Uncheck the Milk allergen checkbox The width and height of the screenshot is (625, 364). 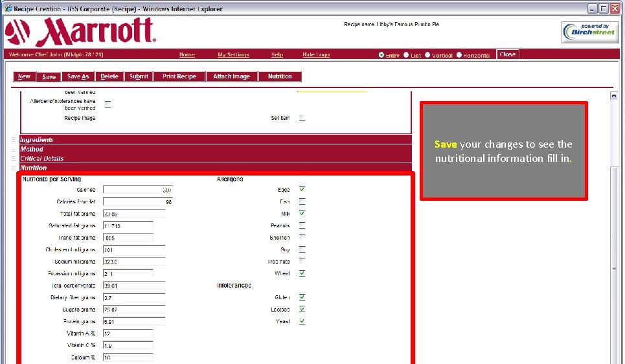pyautogui.click(x=302, y=213)
